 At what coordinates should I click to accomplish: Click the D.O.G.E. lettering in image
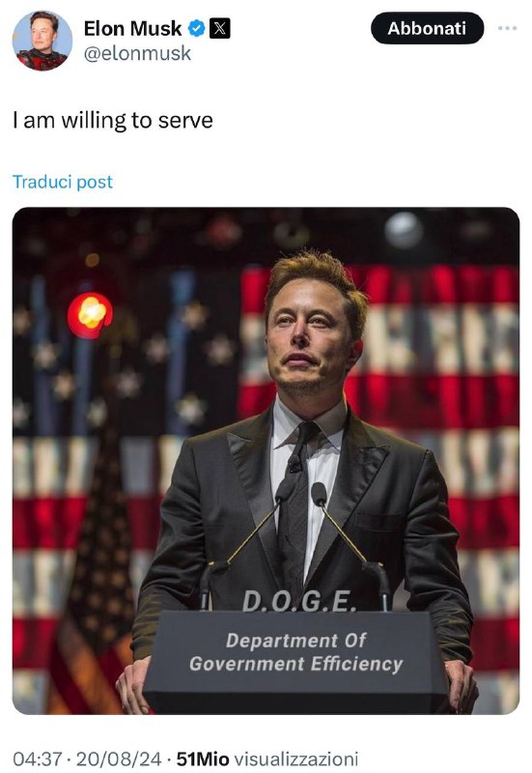point(299,601)
